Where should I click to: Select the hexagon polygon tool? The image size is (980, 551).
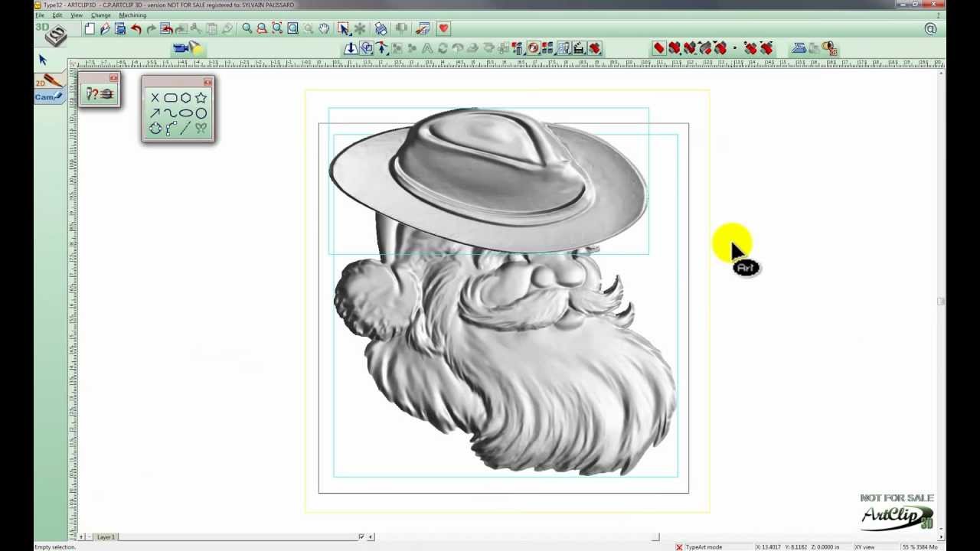(x=185, y=98)
